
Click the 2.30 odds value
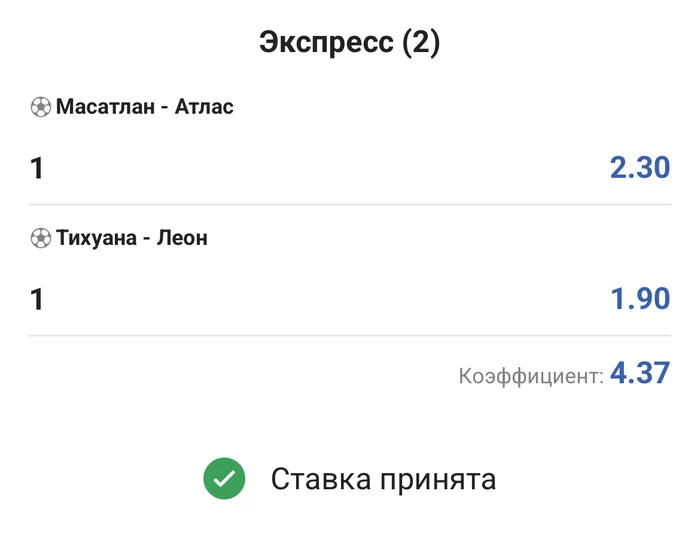point(639,168)
